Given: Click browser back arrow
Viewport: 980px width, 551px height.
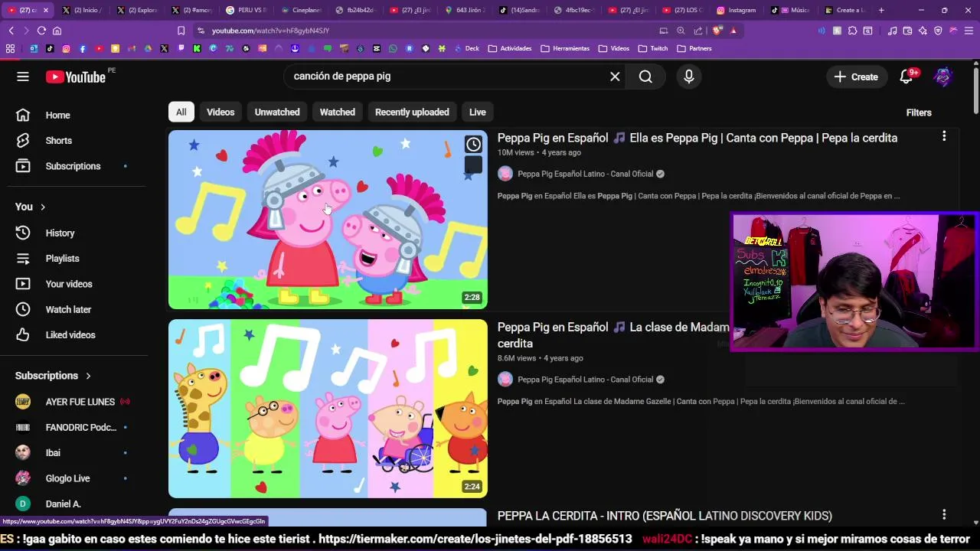Looking at the screenshot, I should (x=11, y=31).
